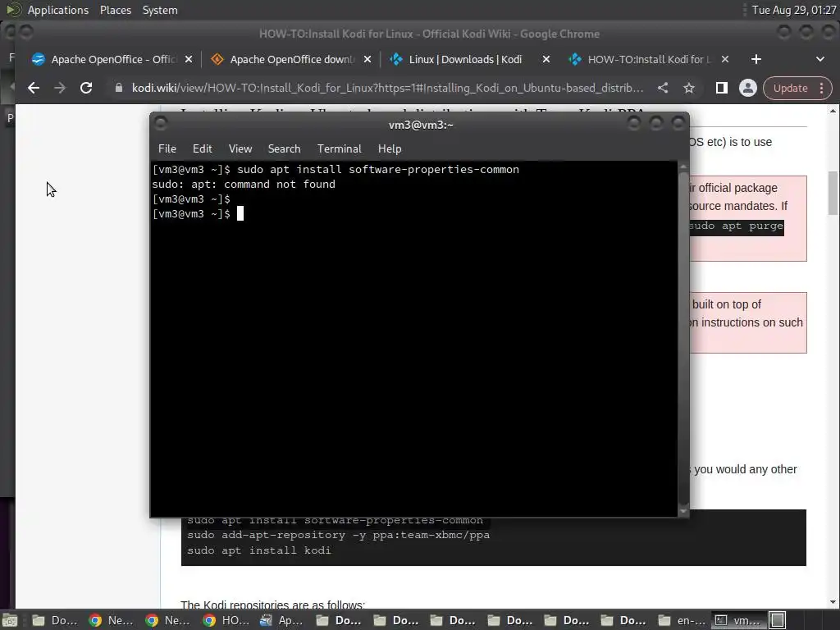Reload the Kodi wiki page

click(85, 88)
